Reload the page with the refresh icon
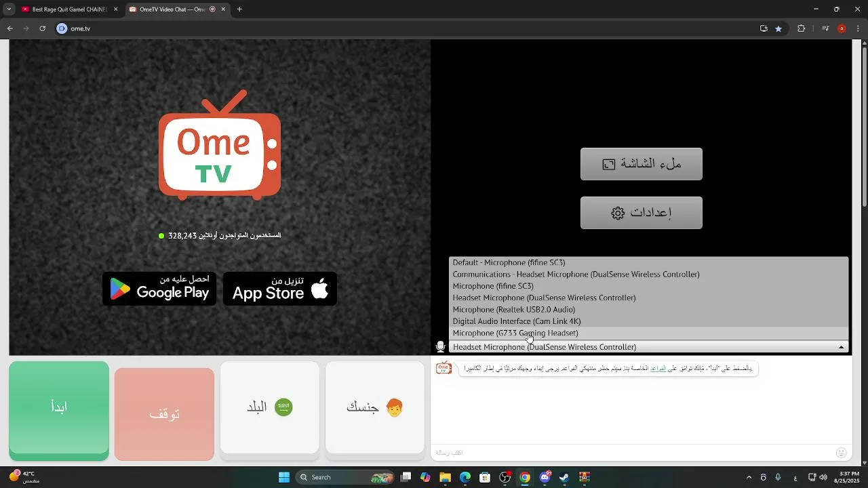 tap(42, 28)
